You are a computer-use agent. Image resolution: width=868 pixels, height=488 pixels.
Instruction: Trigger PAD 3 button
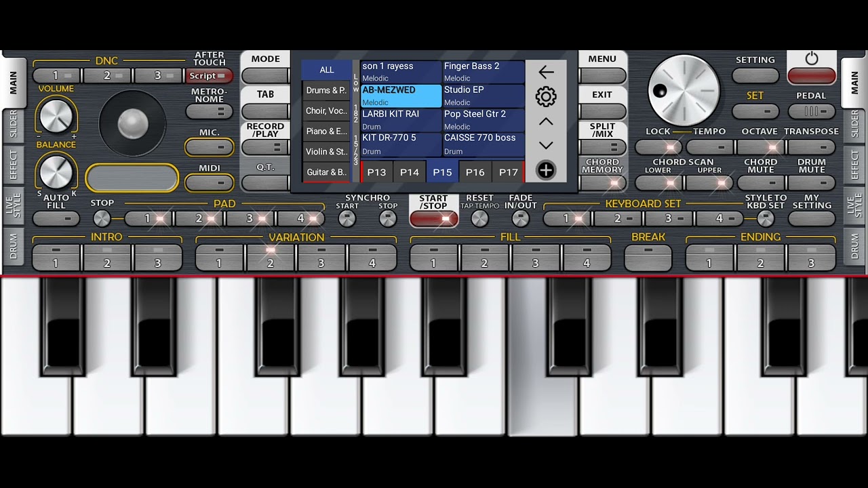tap(250, 219)
